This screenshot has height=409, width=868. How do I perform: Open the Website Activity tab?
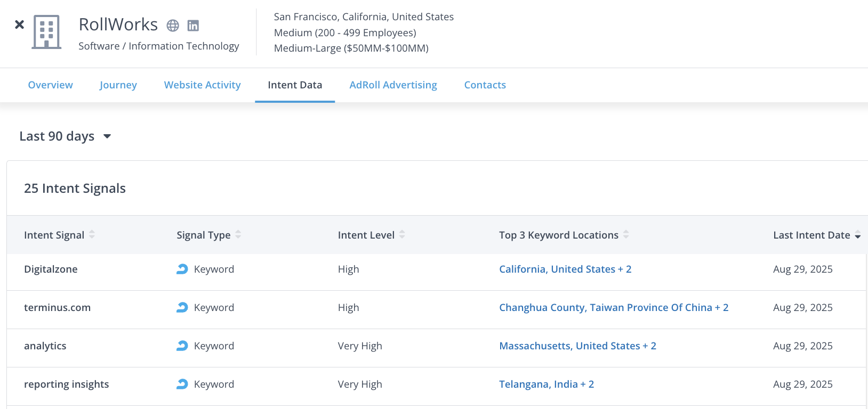202,85
